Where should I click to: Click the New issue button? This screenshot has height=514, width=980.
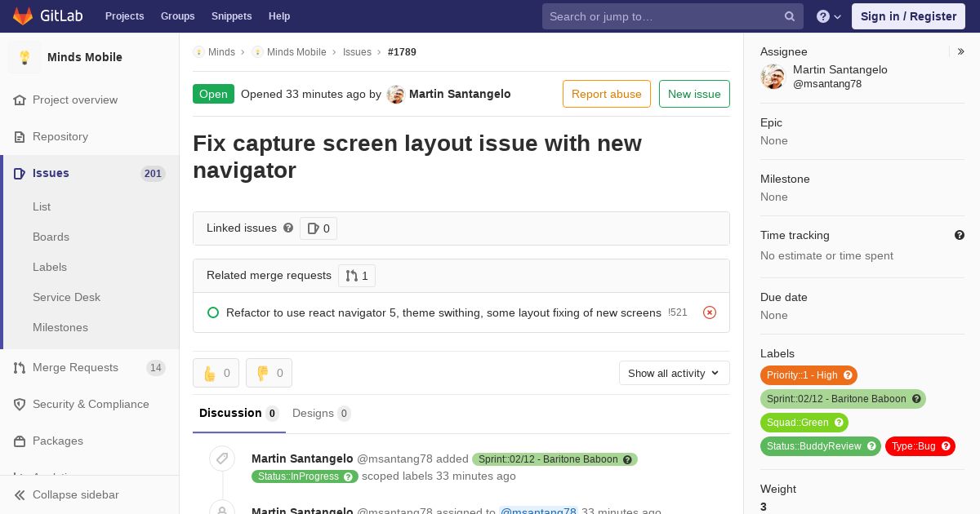(x=694, y=94)
